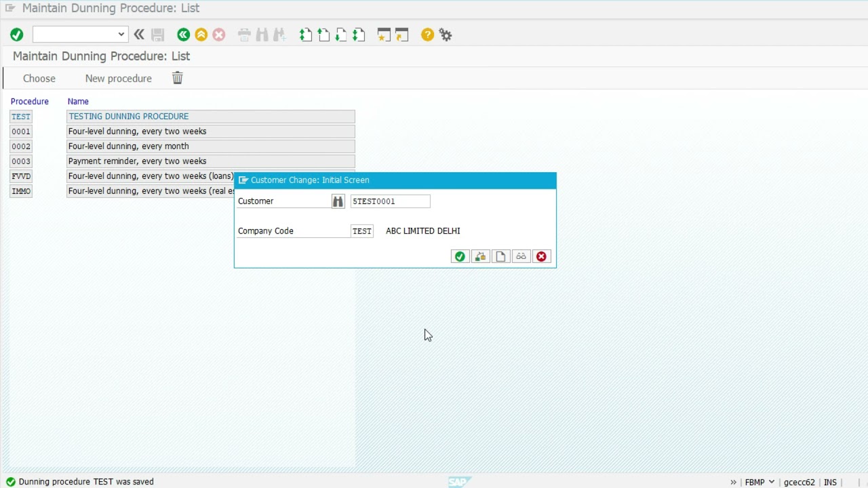868x488 pixels.
Task: Click the dialog blank document icon
Action: [x=500, y=256]
